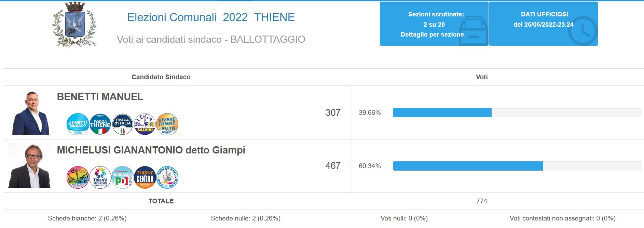Open the Thiene al Centro logo
This screenshot has height=228, width=644.
point(145,177)
